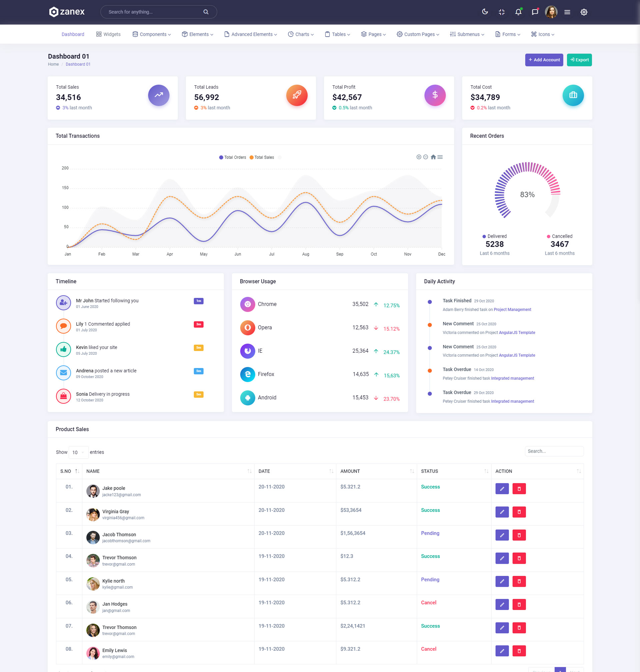This screenshot has height=672, width=640.
Task: Click the fullscreen toggle icon
Action: (501, 12)
